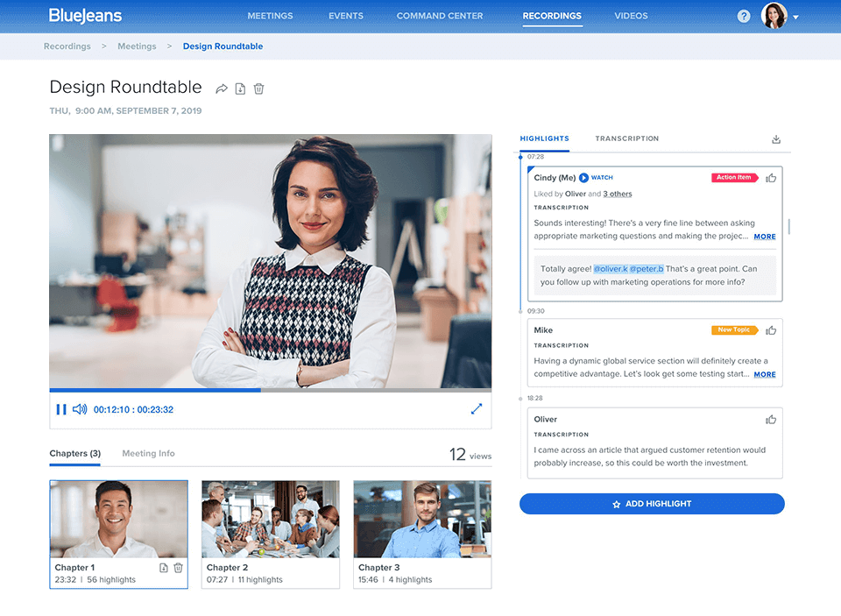Click Oliver's highlight card name

click(x=545, y=419)
